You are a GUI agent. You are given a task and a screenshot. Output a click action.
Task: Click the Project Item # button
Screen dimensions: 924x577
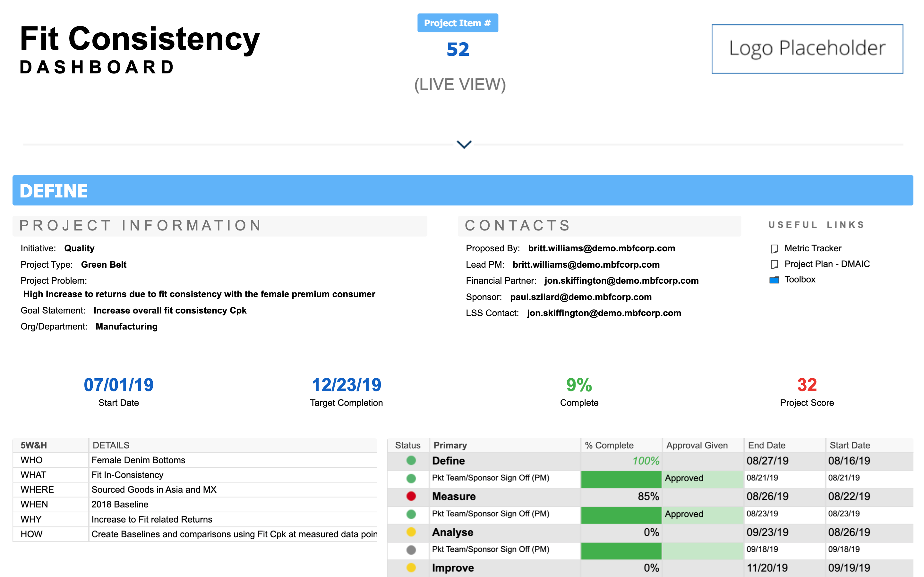(x=458, y=23)
